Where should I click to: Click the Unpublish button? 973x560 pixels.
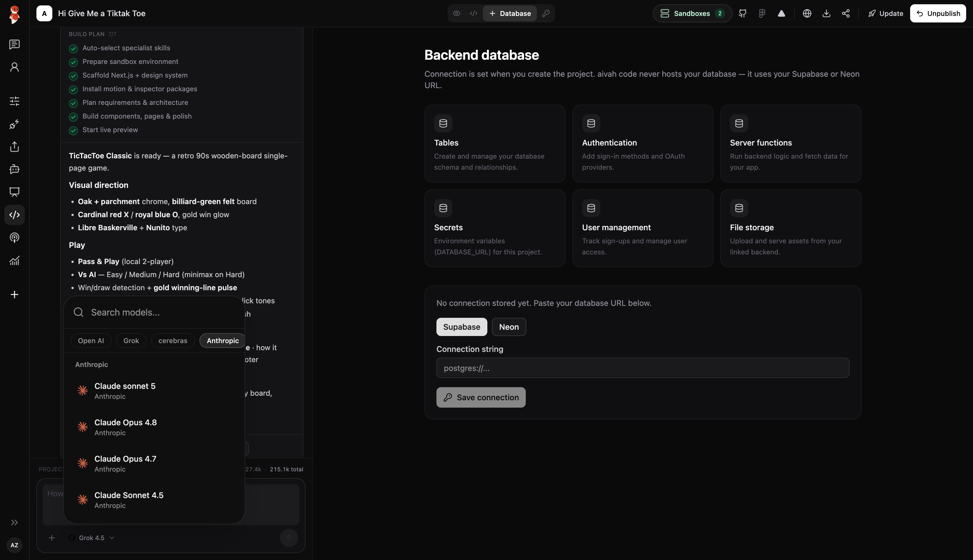tap(938, 13)
